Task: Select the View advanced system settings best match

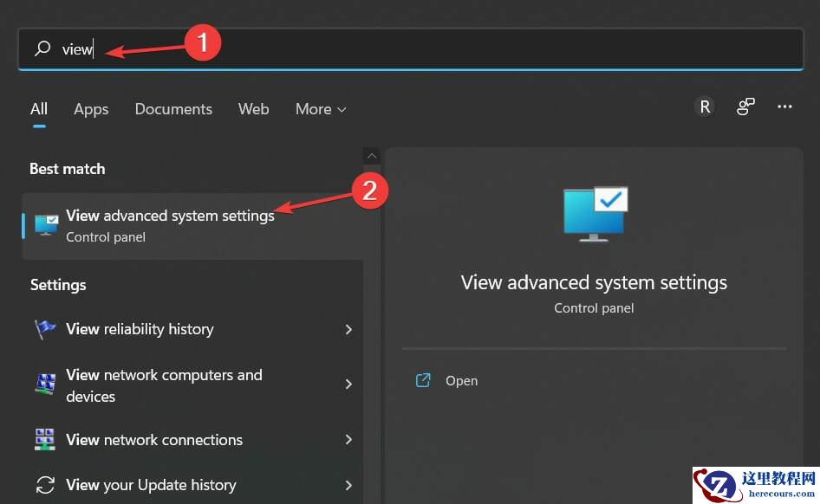Action: click(x=170, y=216)
